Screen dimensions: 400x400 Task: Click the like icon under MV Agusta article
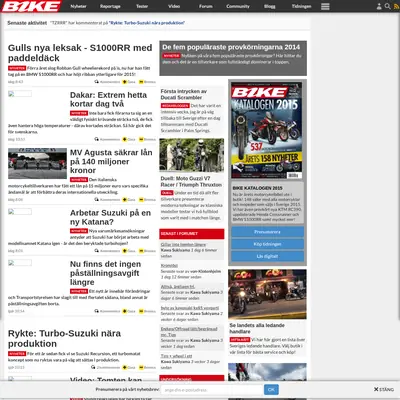pyautogui.click(x=124, y=200)
